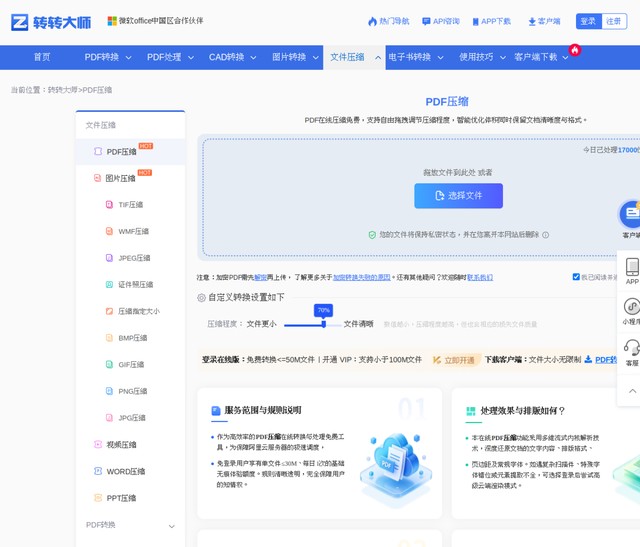Click the 转转大师 logo icon
This screenshot has height=547, width=640.
click(x=20, y=22)
